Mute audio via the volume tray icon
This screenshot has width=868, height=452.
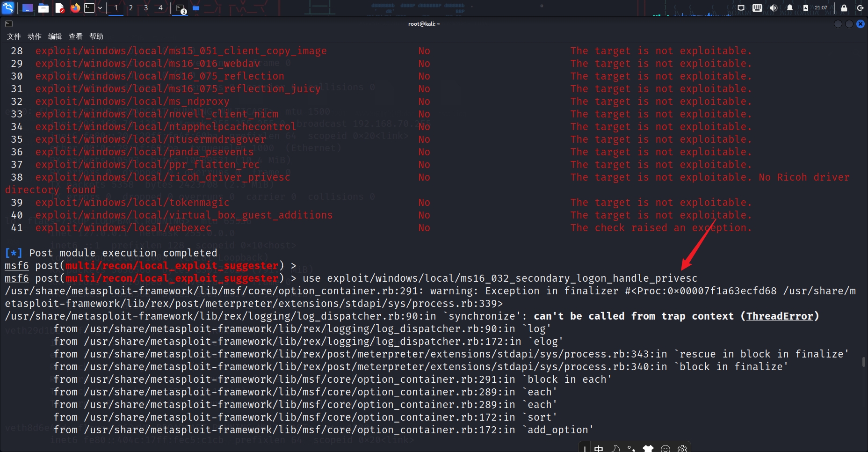coord(773,8)
